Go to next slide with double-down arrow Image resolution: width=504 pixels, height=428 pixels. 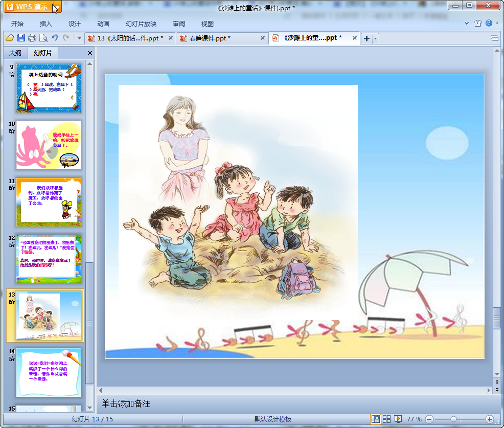click(x=497, y=390)
